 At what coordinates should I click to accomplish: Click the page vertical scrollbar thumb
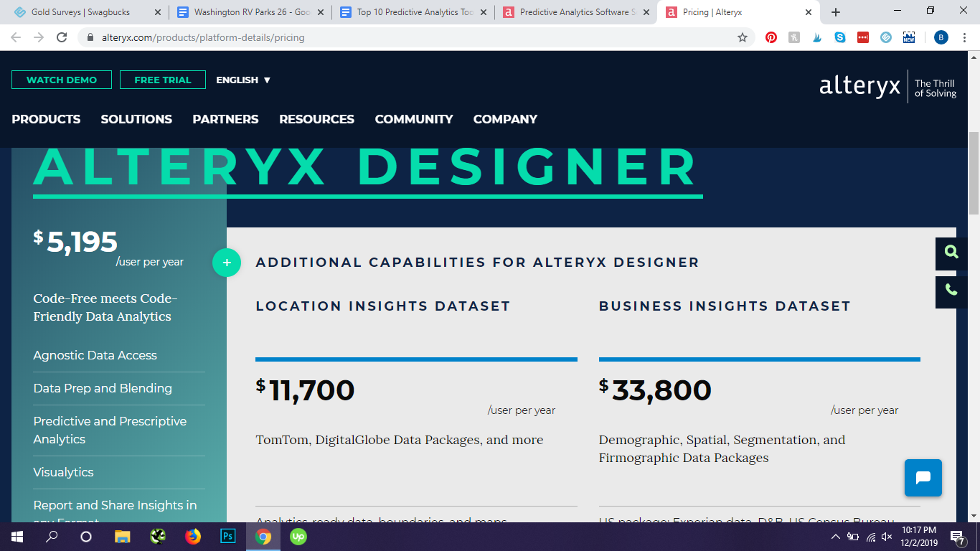(x=974, y=173)
